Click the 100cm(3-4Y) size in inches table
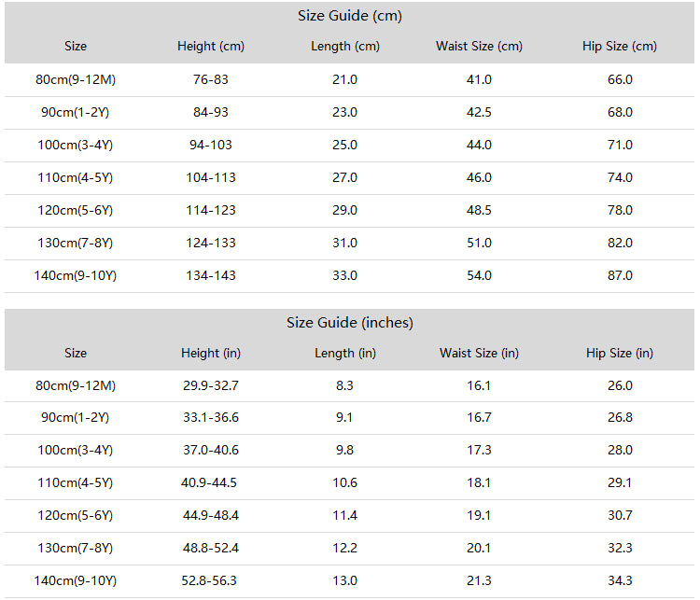The image size is (700, 600). (x=75, y=450)
